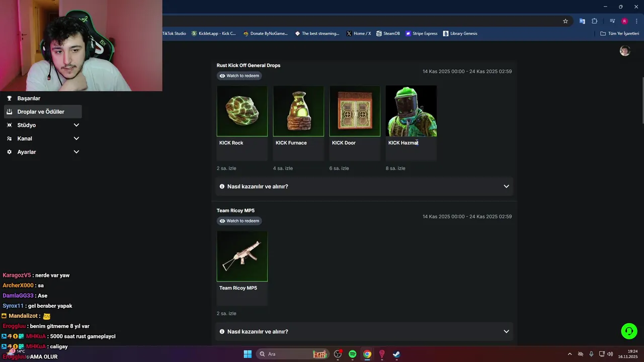Click the Team Ricoy MP5 drop image
The image size is (644, 362).
pyautogui.click(x=242, y=256)
